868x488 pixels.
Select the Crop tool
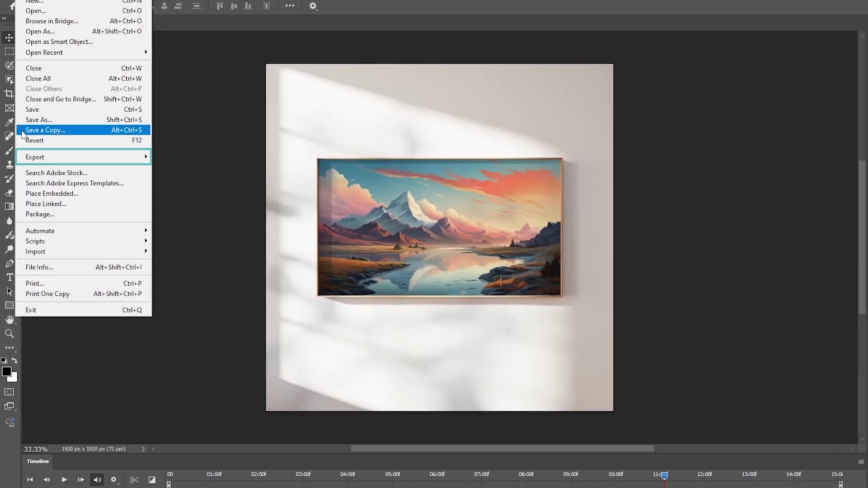point(9,94)
